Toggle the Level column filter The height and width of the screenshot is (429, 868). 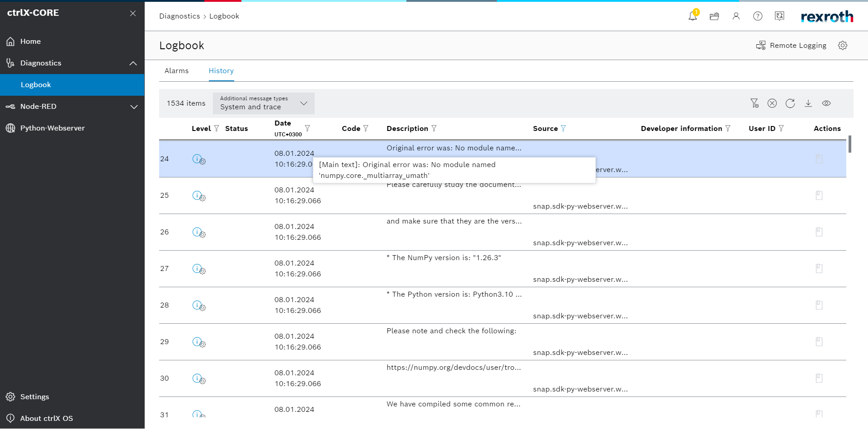click(217, 129)
